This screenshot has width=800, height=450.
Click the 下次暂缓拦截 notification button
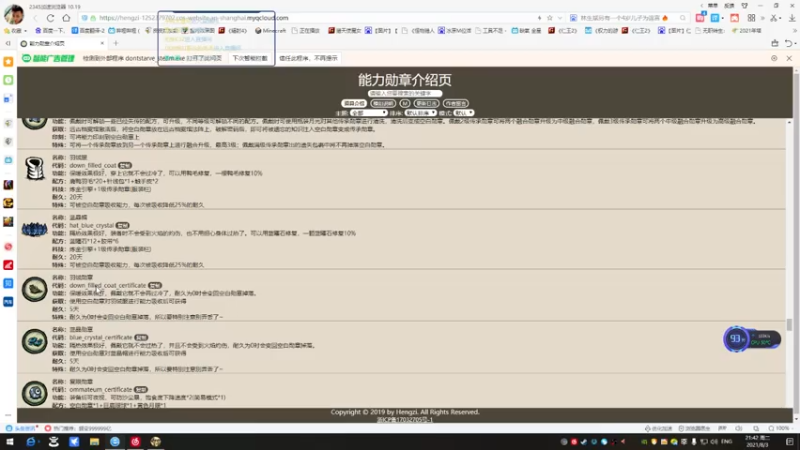(x=250, y=58)
